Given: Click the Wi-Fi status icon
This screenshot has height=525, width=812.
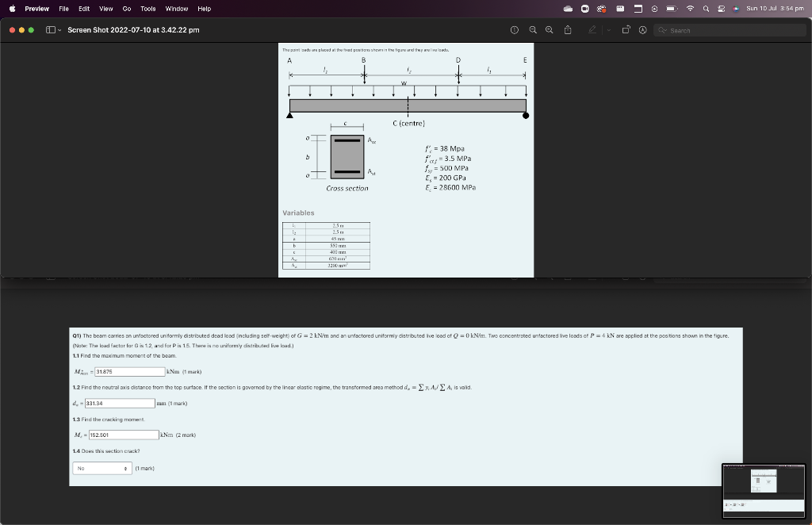Looking at the screenshot, I should (690, 9).
